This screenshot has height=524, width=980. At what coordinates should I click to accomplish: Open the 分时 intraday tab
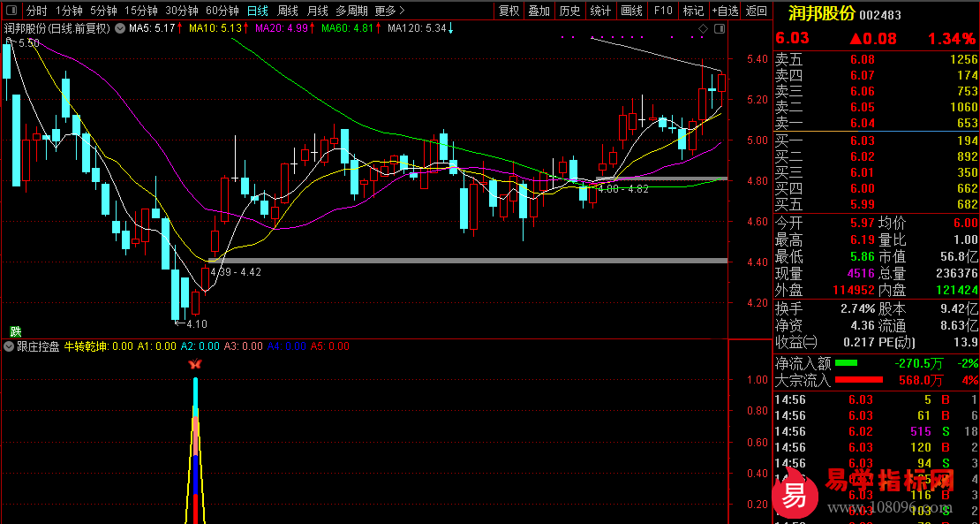point(37,10)
